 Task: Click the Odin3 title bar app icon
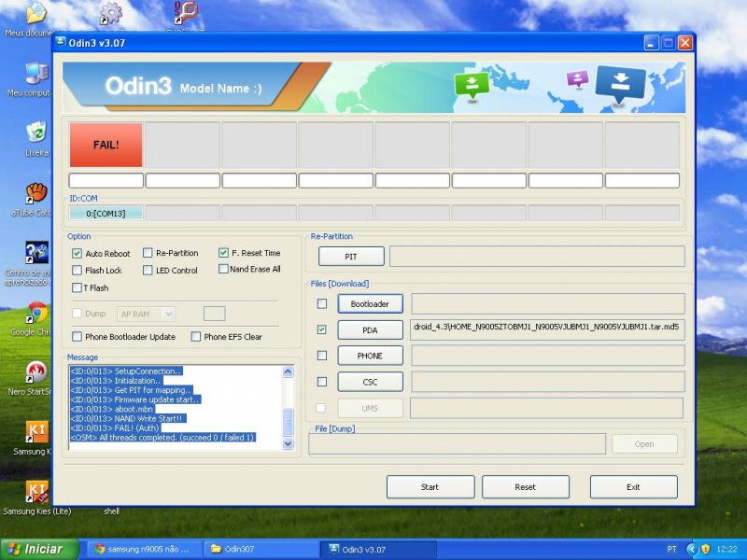coord(60,42)
